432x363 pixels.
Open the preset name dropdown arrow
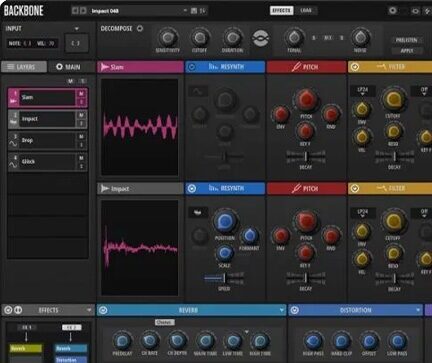[185, 11]
